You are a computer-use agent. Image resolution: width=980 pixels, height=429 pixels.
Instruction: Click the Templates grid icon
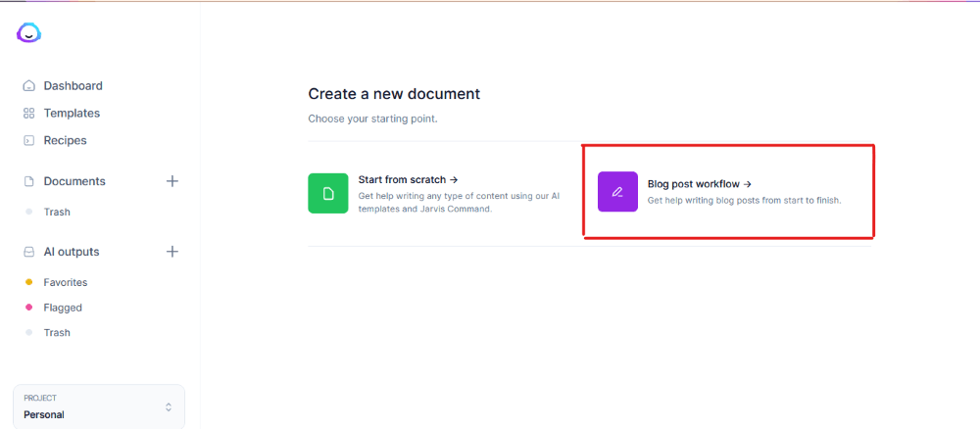point(28,113)
